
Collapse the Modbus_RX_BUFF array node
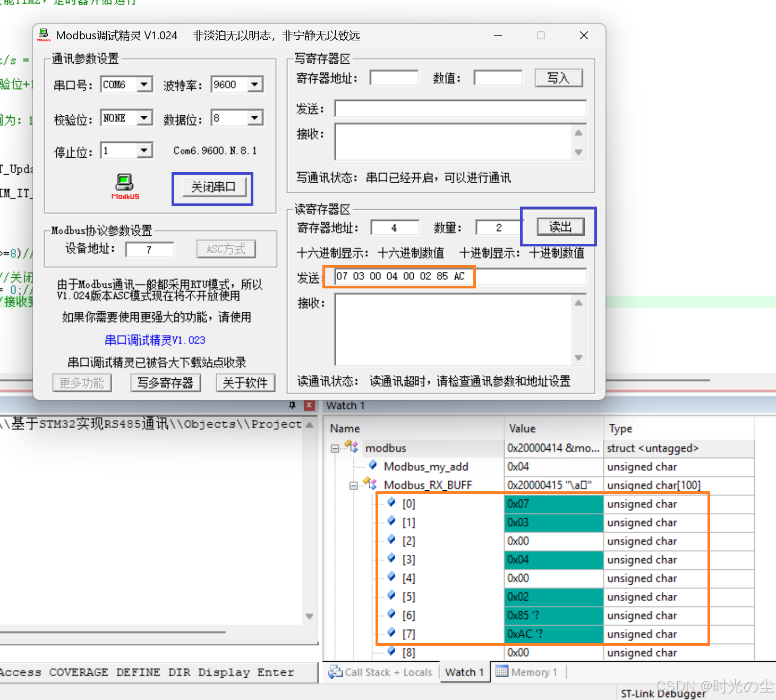click(353, 485)
